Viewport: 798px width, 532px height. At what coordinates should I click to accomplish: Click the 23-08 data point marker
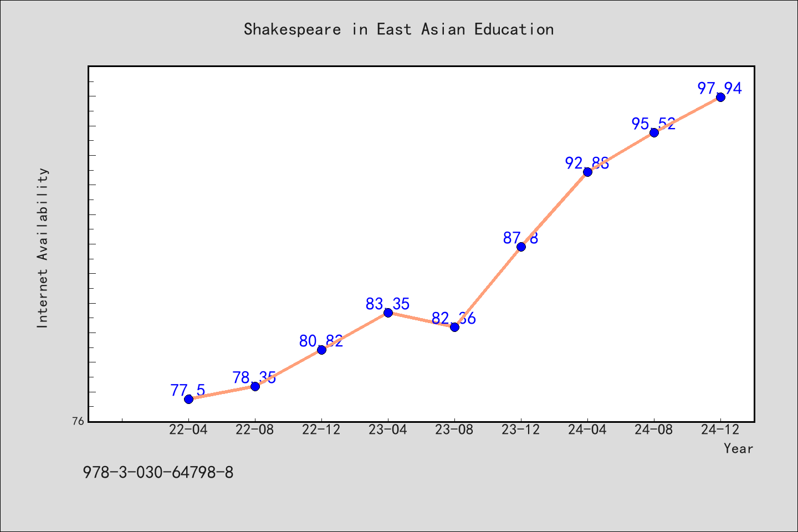coord(454,327)
